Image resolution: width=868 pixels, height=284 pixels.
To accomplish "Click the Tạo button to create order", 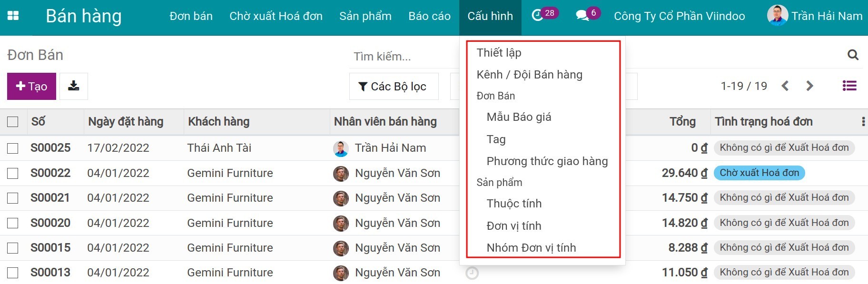I will pos(31,86).
